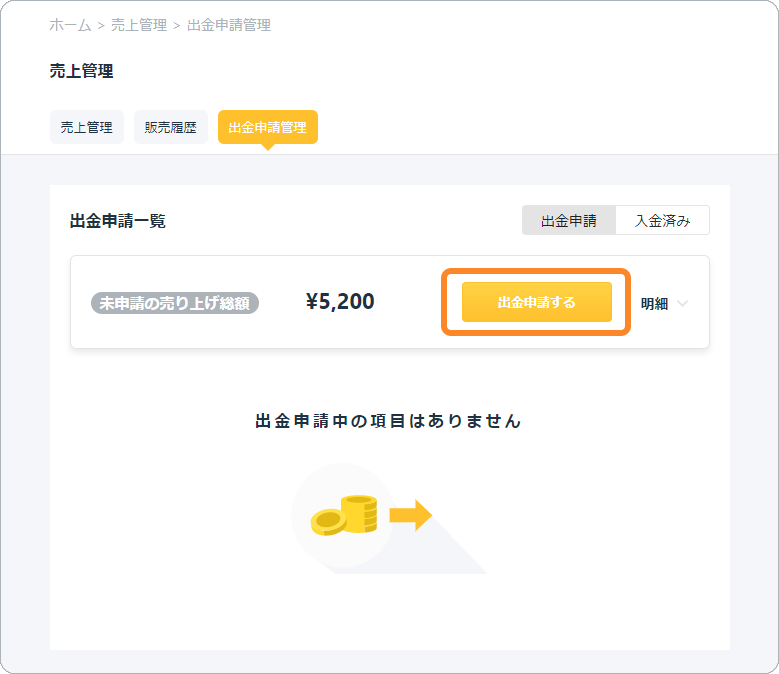Open 売上管理 breadcrumb link
The width and height of the screenshot is (779, 674).
point(139,25)
